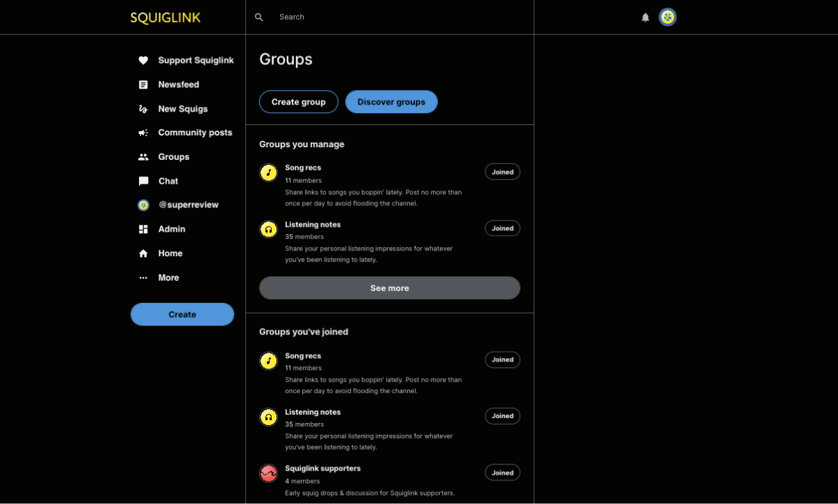Open Song recs music note icon under Groups you manage
Screen dimensions: 838x504
pos(268,172)
